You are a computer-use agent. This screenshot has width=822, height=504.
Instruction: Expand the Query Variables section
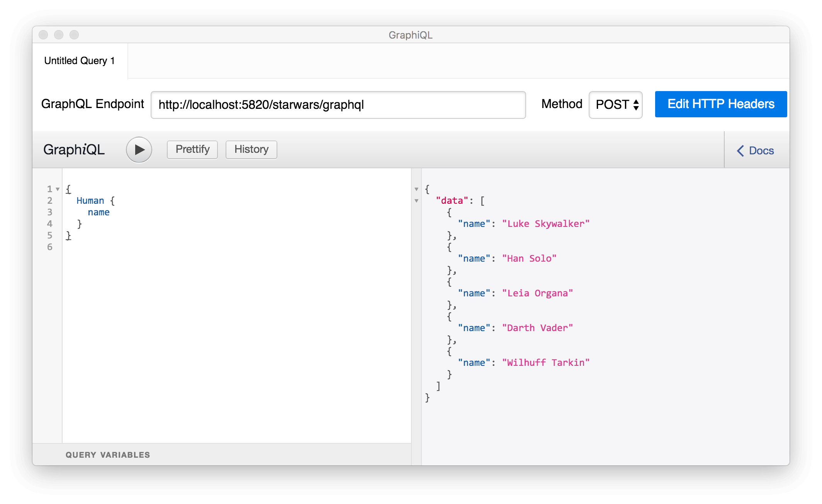(x=107, y=455)
